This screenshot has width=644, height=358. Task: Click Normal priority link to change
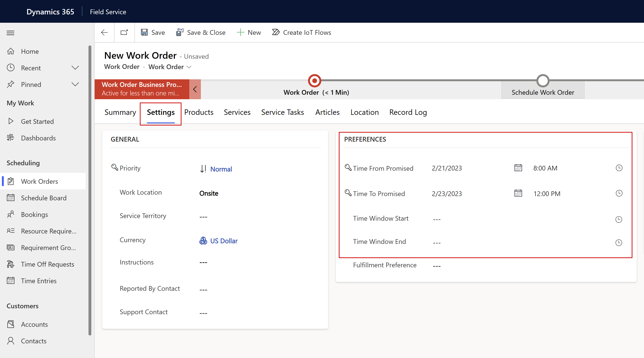[221, 168]
